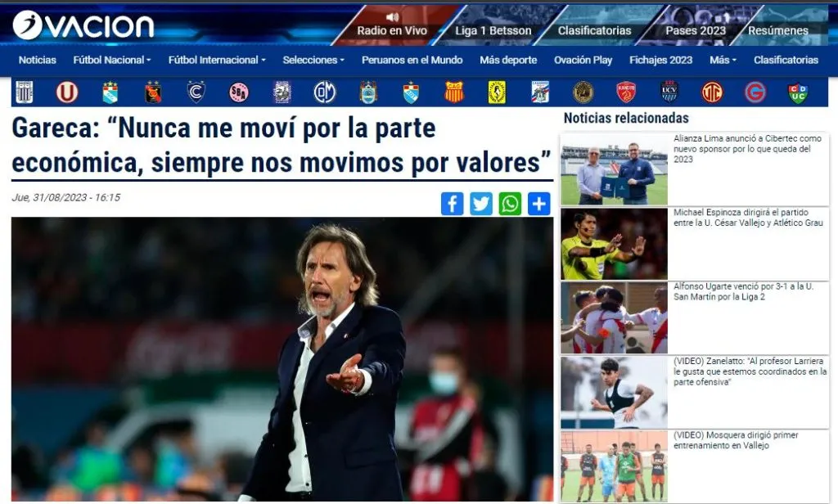Go to the Fichajes 2023 section
This screenshot has width=838, height=504.
[x=660, y=60]
